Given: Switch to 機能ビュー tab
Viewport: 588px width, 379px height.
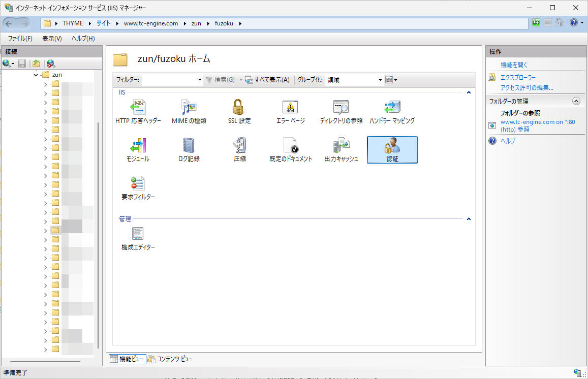Looking at the screenshot, I should tap(128, 359).
